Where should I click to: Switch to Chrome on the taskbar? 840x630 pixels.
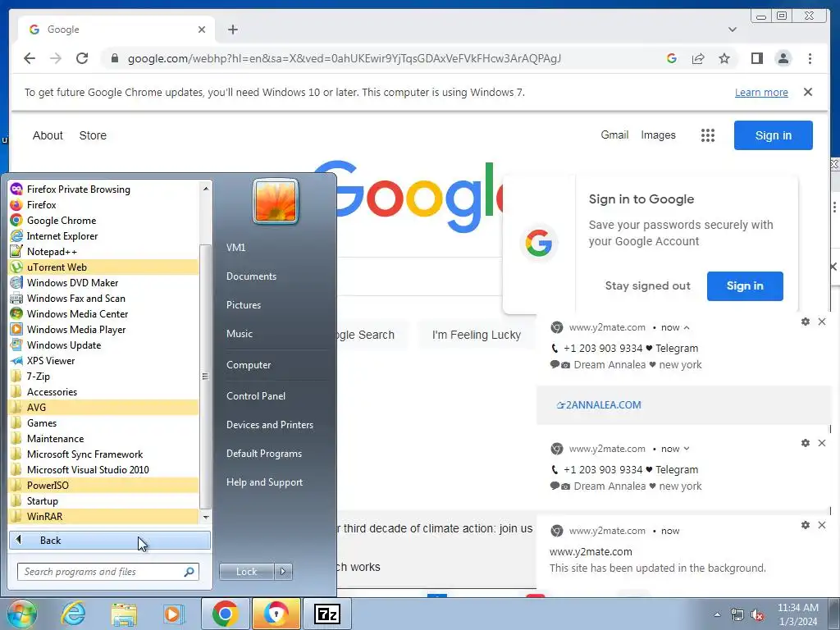tap(225, 614)
